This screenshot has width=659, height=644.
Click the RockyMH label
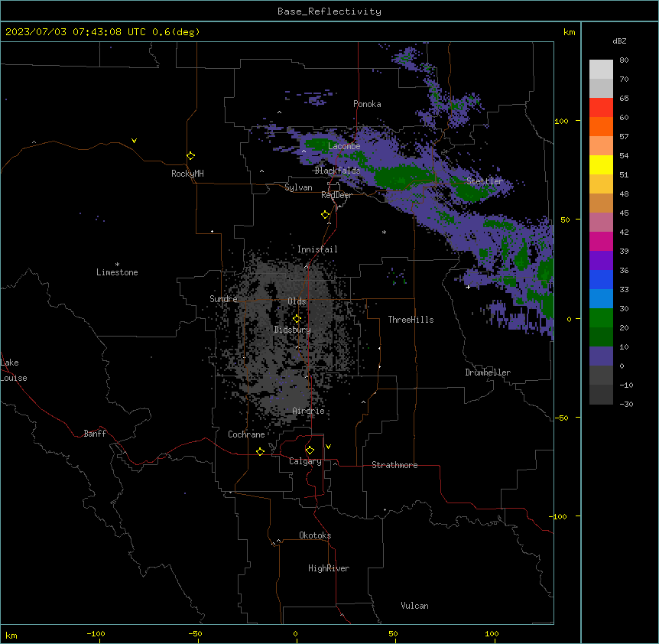[x=187, y=173]
